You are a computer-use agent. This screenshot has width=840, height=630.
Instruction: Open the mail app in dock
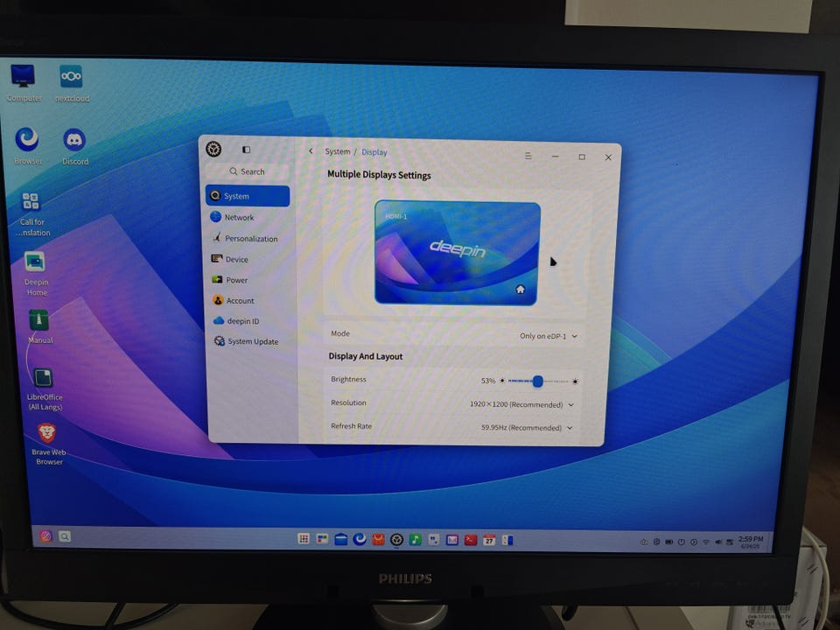(452, 540)
